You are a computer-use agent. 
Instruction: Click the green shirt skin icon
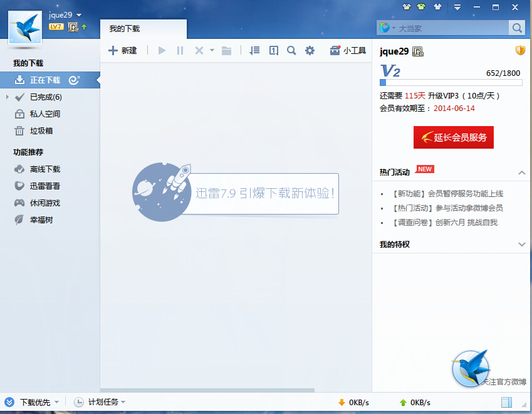[421, 6]
